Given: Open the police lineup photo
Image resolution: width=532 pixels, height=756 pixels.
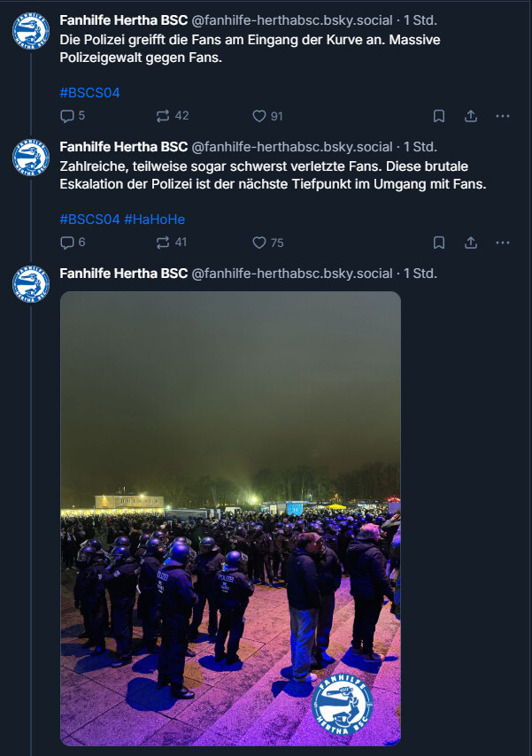Looking at the screenshot, I should coord(230,518).
